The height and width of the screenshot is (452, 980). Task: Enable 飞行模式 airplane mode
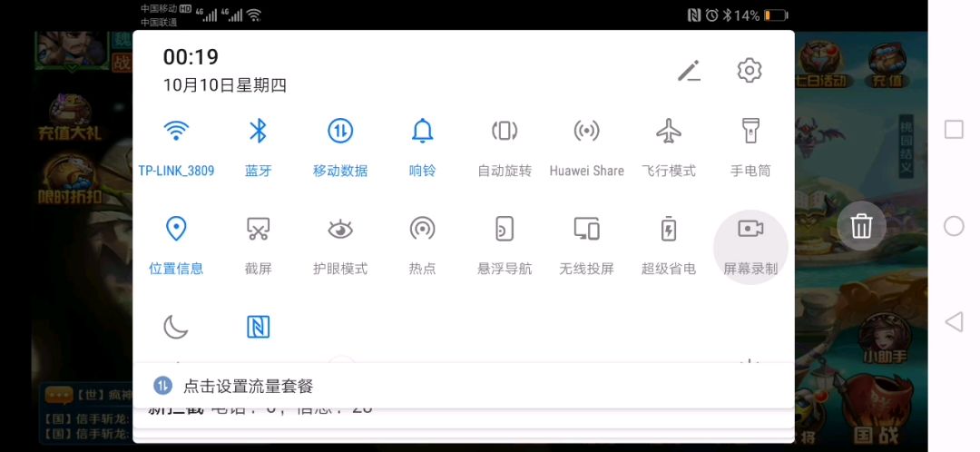coord(669,148)
